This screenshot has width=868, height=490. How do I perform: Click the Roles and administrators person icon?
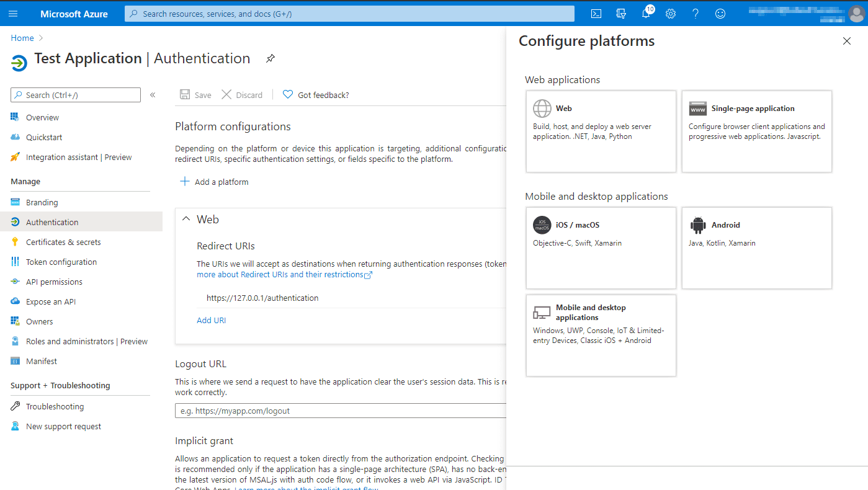[x=15, y=341]
